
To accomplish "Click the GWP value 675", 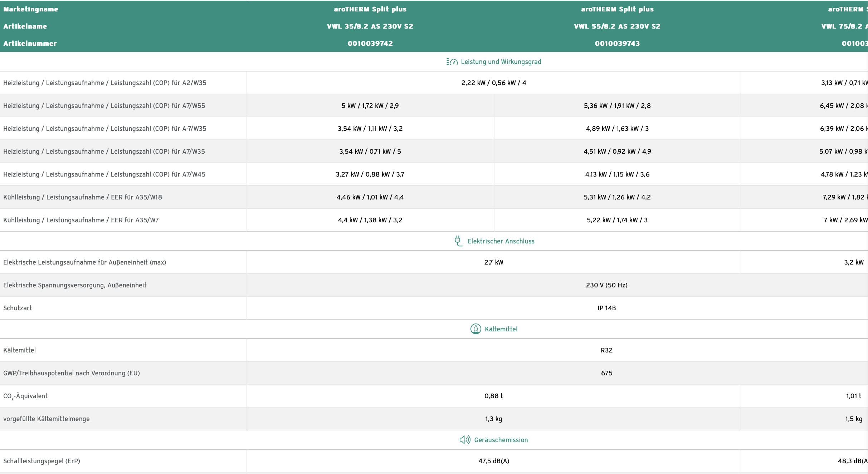I will click(x=607, y=373).
